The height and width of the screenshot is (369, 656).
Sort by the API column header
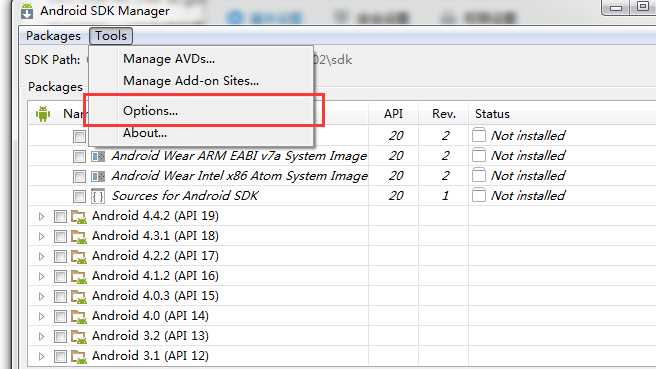tap(393, 114)
